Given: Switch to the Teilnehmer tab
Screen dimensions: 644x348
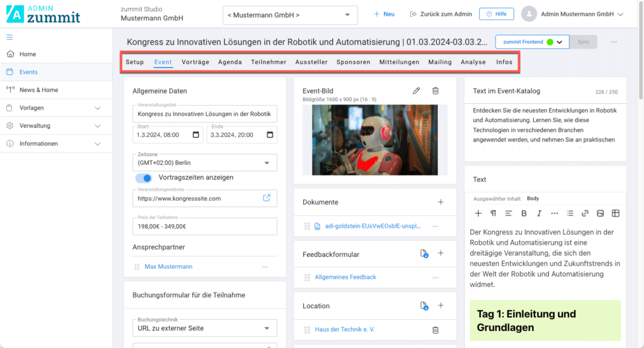Looking at the screenshot, I should click(269, 62).
